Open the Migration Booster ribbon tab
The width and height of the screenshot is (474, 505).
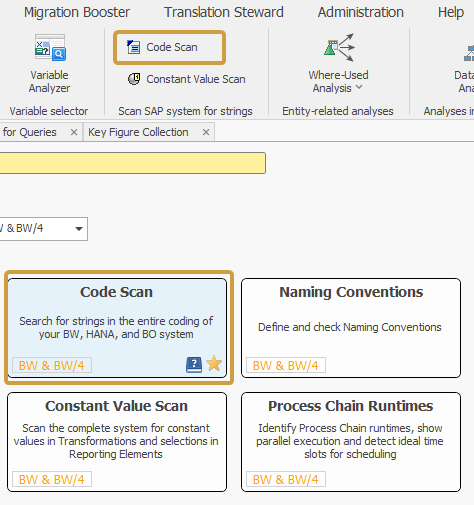pyautogui.click(x=77, y=12)
